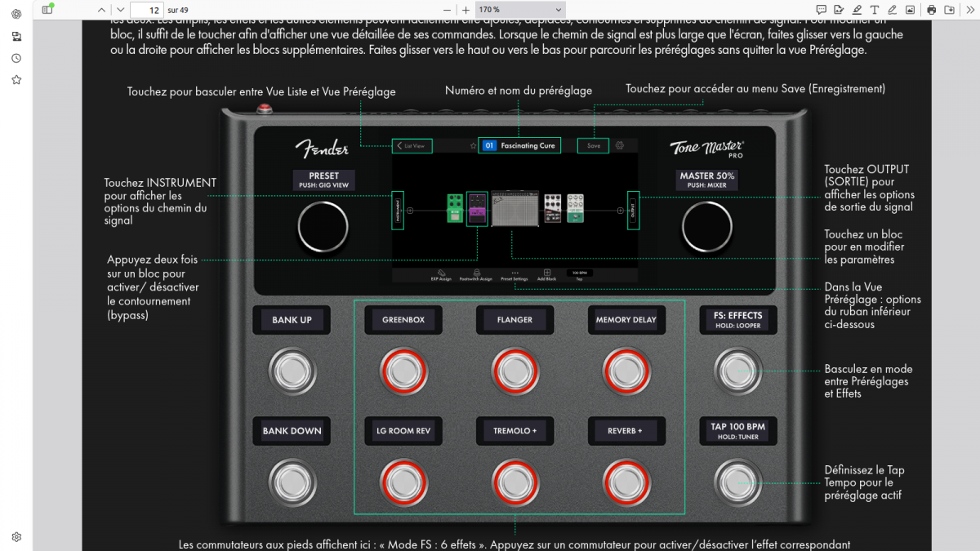
Task: Click the purple pedal in signal chain
Action: tap(477, 210)
